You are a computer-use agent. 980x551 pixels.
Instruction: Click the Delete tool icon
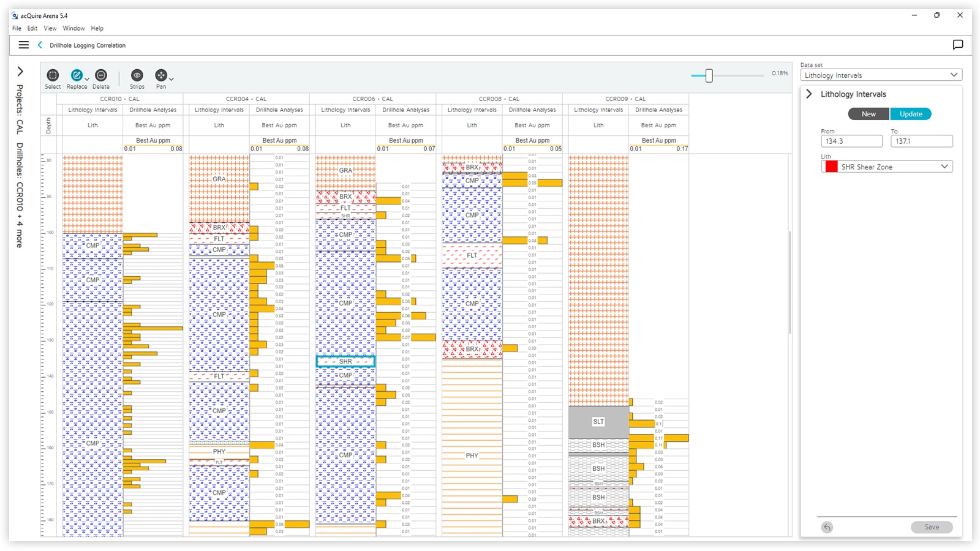point(101,75)
